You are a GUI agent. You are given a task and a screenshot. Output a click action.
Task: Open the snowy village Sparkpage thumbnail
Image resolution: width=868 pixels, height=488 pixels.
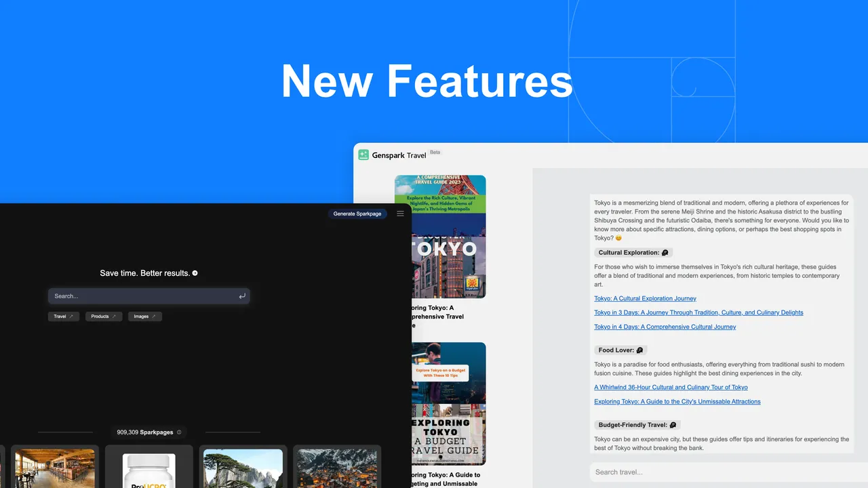pyautogui.click(x=337, y=468)
